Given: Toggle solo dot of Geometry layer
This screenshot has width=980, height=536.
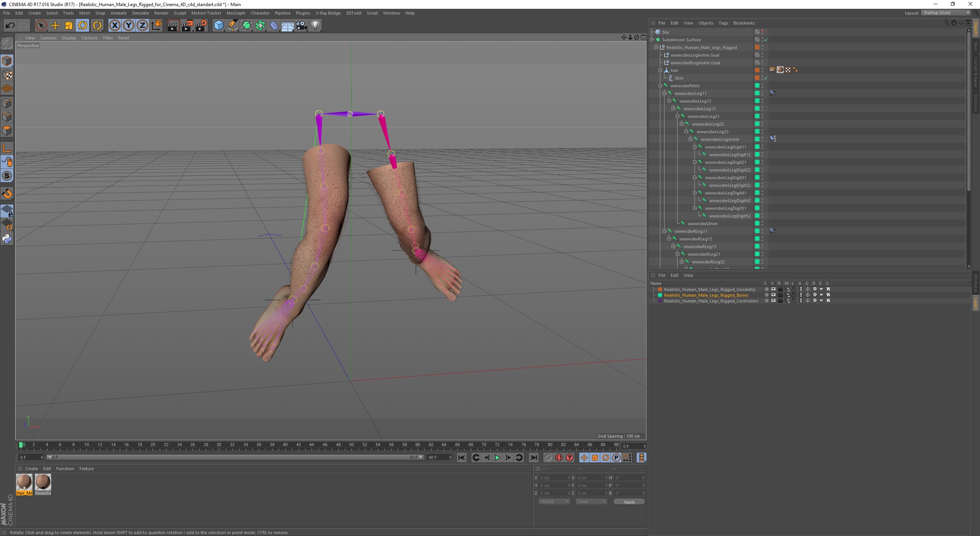Looking at the screenshot, I should point(766,289).
